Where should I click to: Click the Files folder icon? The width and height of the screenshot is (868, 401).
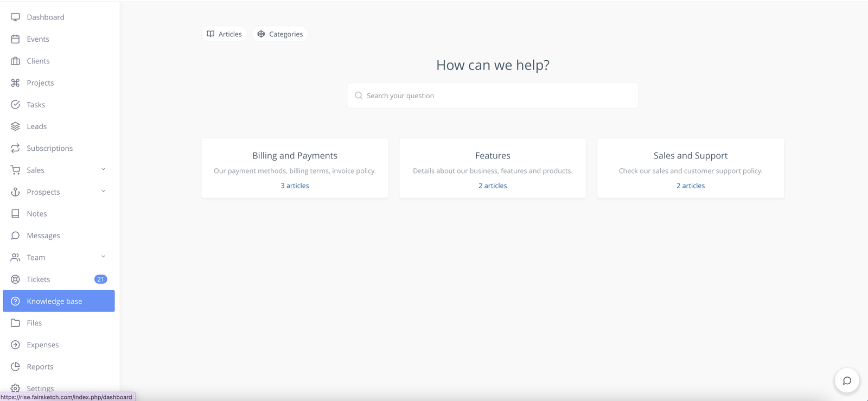tap(15, 323)
